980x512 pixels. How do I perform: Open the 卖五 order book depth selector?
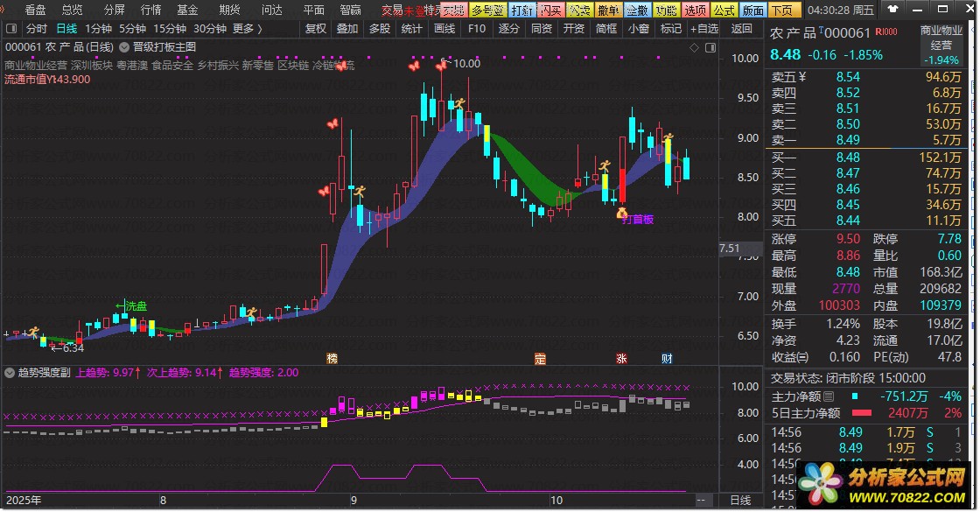click(x=788, y=77)
